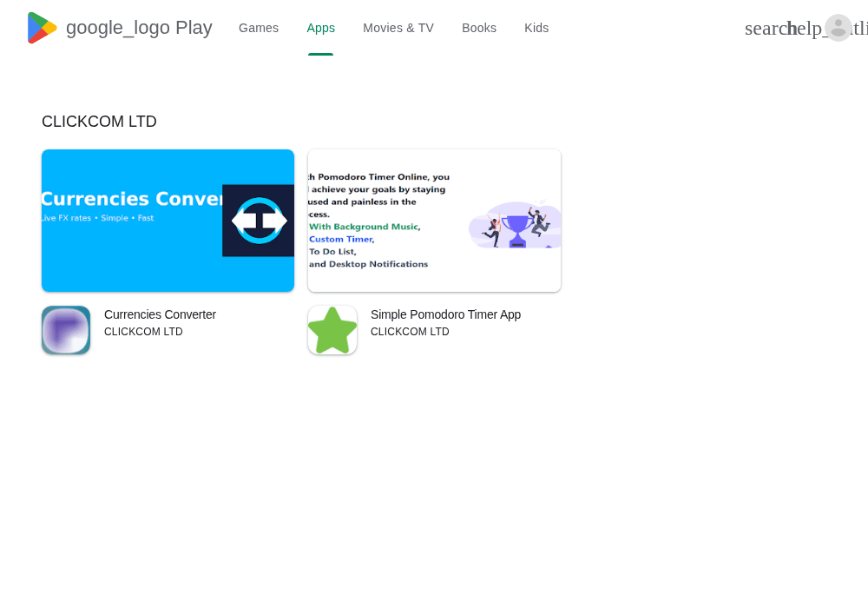Click the purple Currencies Converter app icon
The height and width of the screenshot is (608, 868).
66,330
